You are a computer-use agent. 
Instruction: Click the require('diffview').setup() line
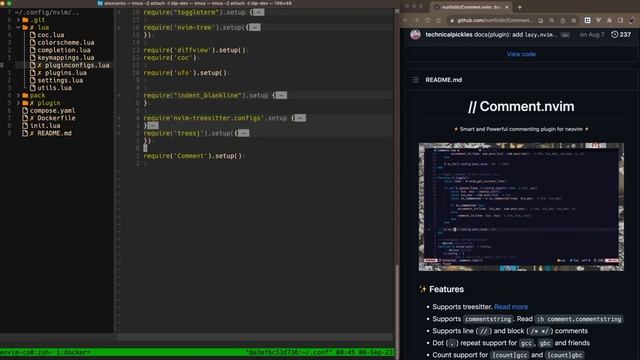coord(195,50)
